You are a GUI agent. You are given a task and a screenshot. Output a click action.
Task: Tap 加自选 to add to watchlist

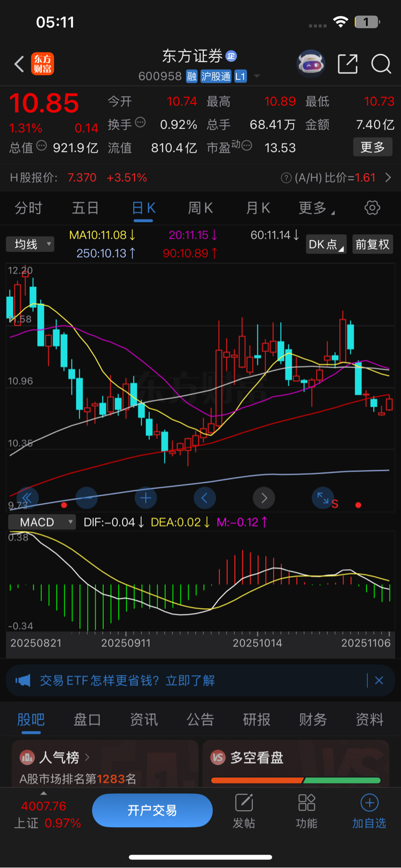point(369,811)
